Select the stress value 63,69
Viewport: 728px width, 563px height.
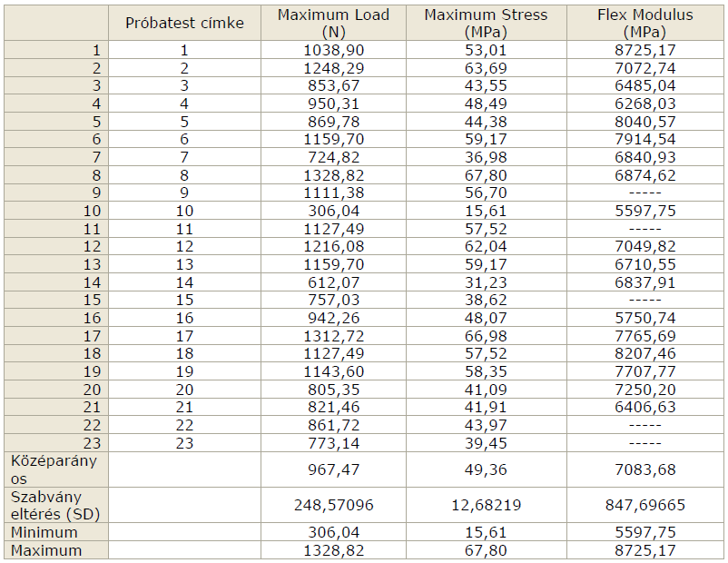[486, 68]
